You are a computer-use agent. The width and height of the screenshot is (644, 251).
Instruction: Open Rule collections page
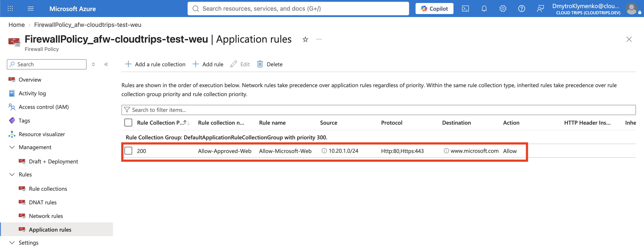click(48, 189)
